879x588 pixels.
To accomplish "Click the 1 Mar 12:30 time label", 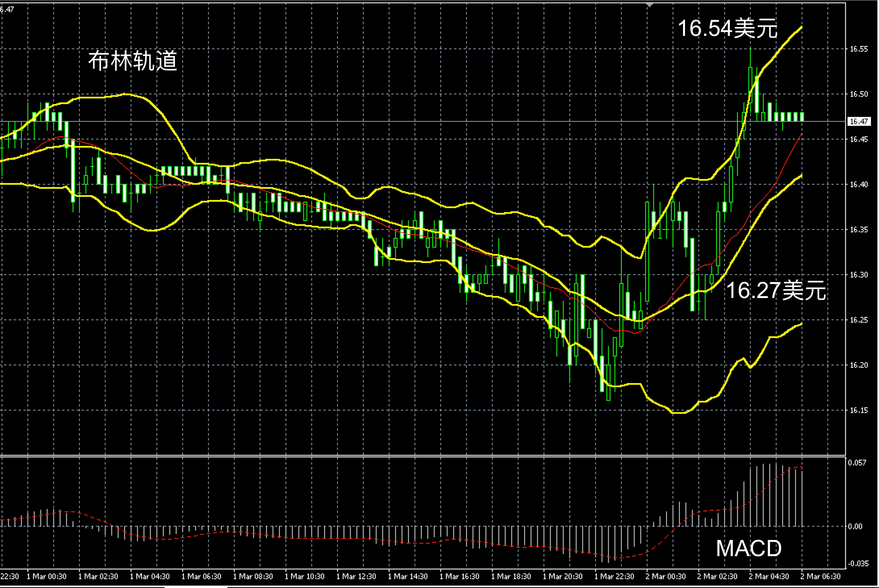I will tap(356, 577).
